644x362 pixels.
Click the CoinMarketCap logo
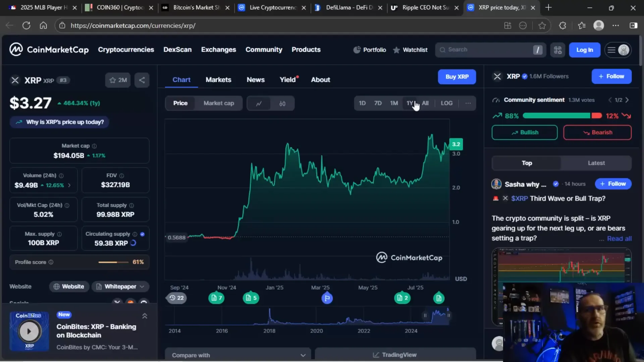(x=49, y=50)
